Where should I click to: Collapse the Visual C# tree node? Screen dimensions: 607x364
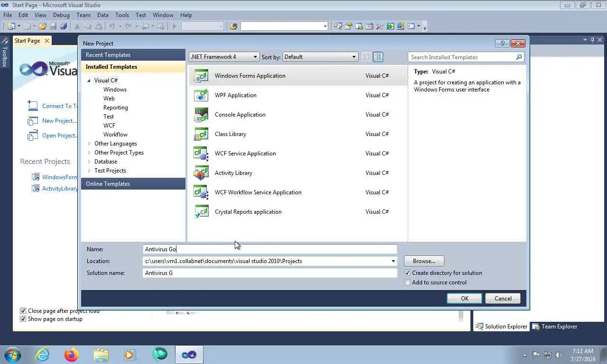coord(89,81)
